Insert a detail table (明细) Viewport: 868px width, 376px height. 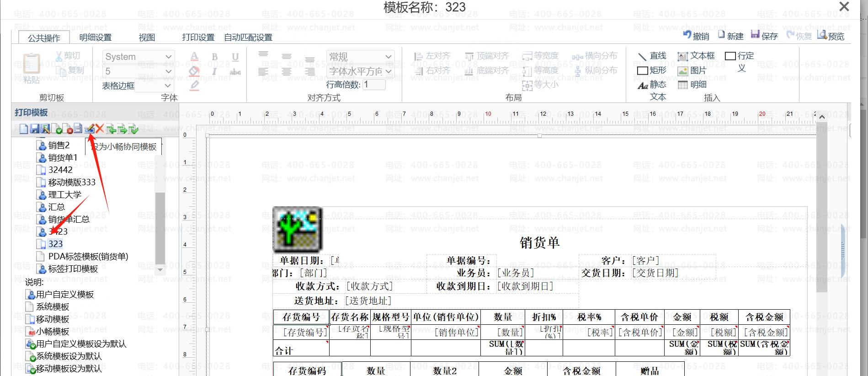(x=692, y=85)
